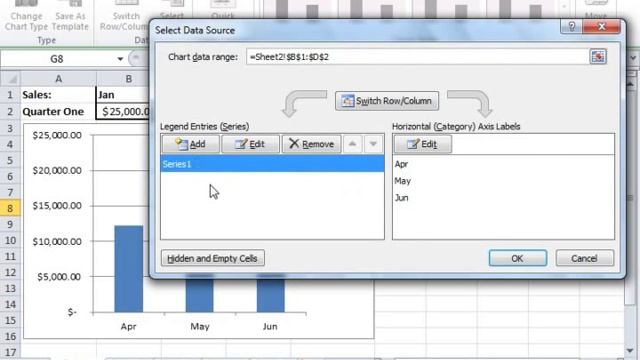Screen dimensions: 640x360
Task: Select cell A1 with Sales:
Action: coord(58,95)
